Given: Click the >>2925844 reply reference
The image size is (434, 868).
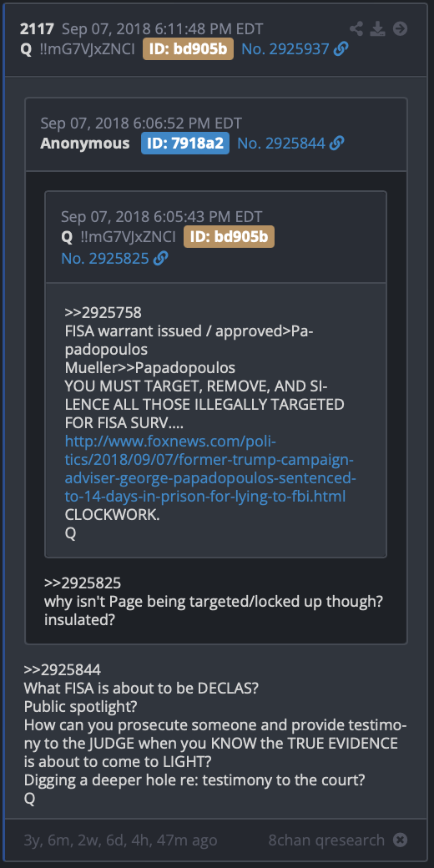Looking at the screenshot, I should [x=62, y=670].
